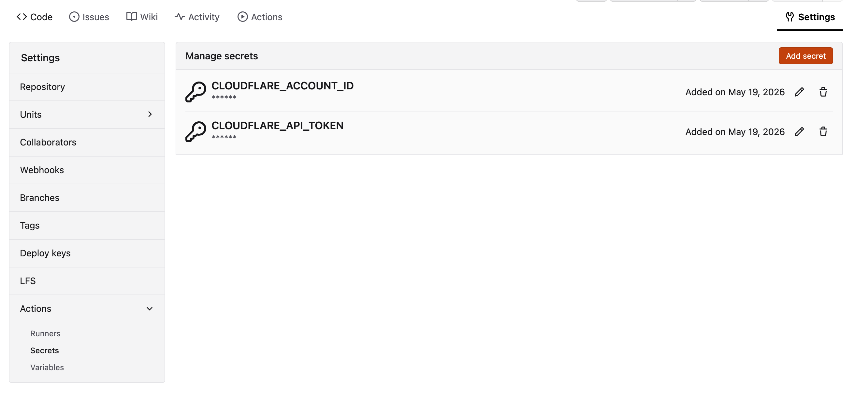Delete the CLOUDFLARE_API_TOKEN secret with trash icon
Viewport: 868px width, 394px height.
(x=823, y=132)
